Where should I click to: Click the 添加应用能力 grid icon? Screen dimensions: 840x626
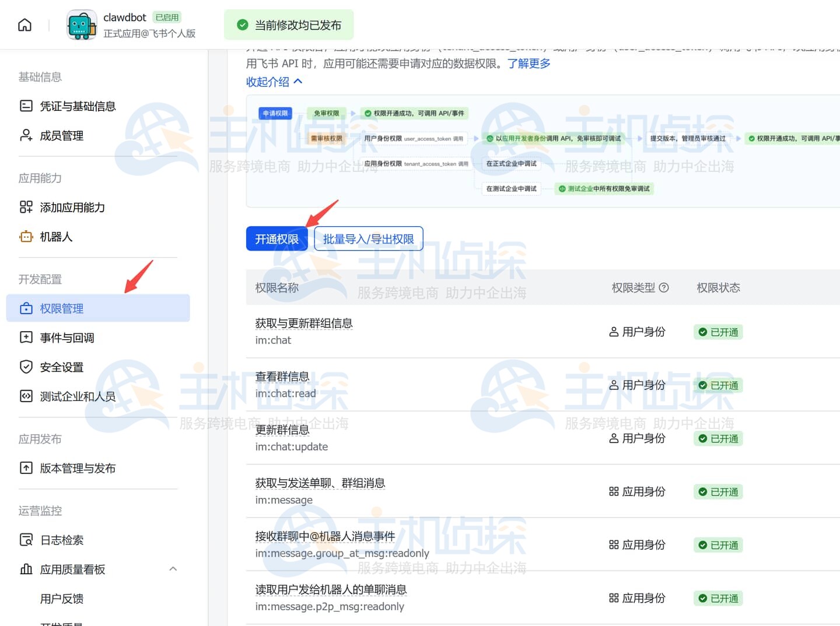pyautogui.click(x=26, y=207)
